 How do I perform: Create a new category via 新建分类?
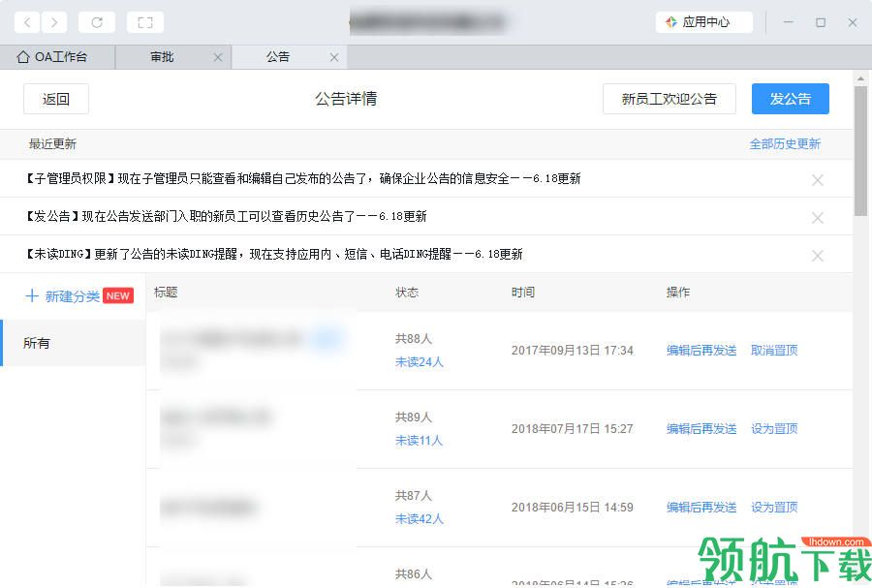(73, 296)
